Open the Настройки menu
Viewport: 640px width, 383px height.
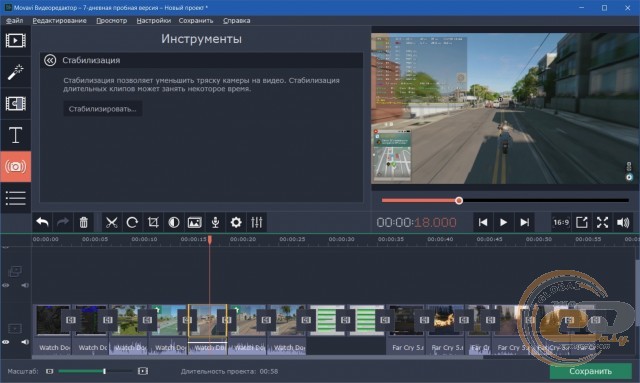(153, 20)
